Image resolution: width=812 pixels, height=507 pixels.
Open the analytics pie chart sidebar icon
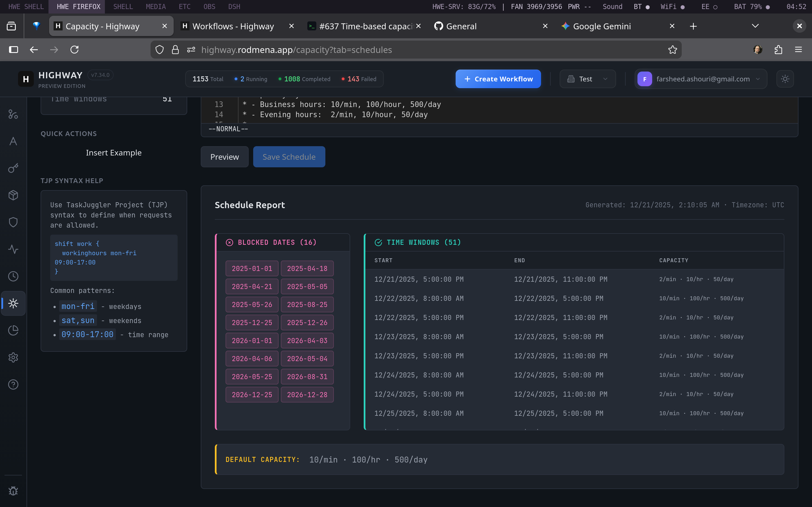[x=13, y=330]
